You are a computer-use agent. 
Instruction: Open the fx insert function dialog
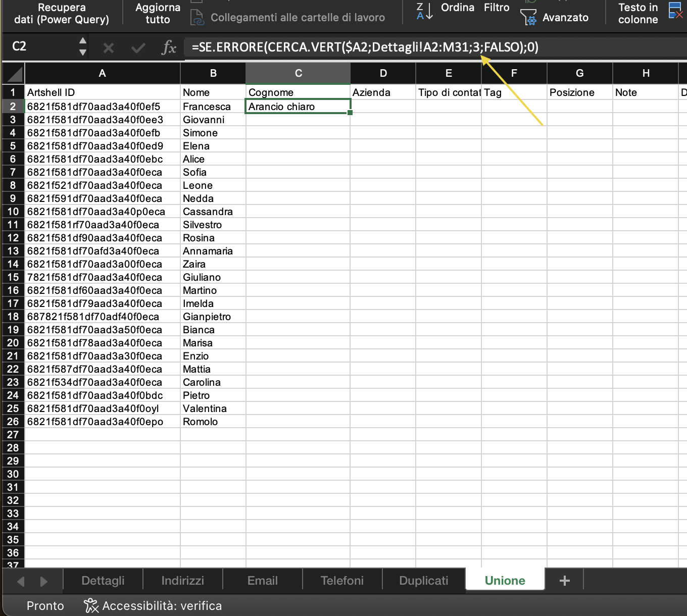click(169, 48)
